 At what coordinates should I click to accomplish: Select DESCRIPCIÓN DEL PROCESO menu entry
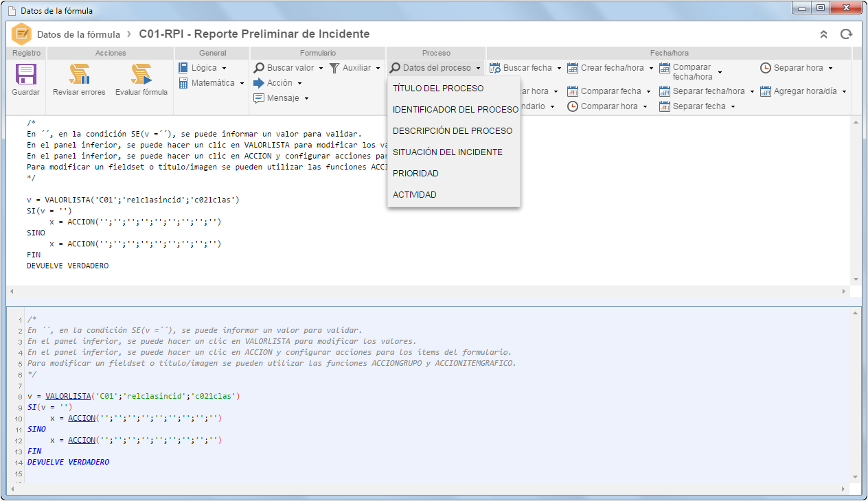tap(454, 131)
